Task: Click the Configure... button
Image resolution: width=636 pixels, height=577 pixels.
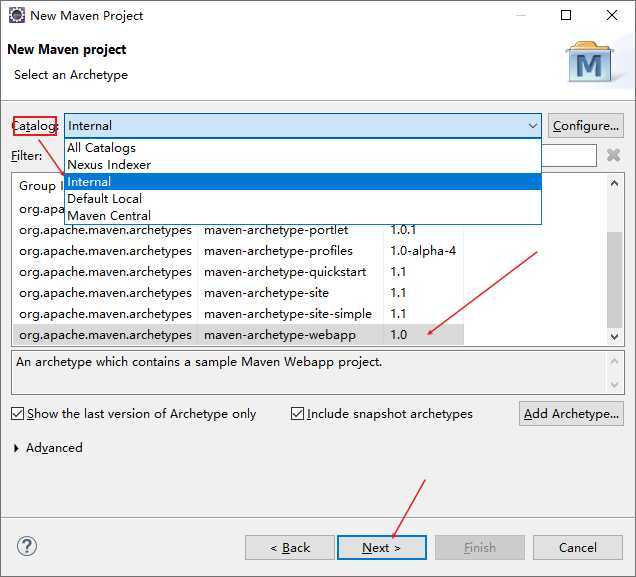Action: coord(586,126)
